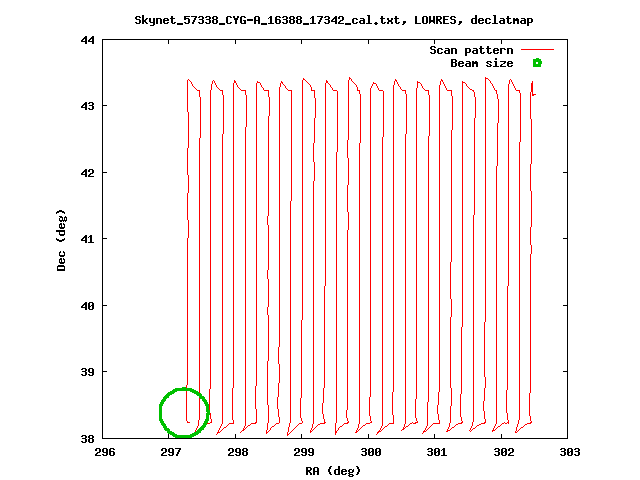Click x-axis tick label 298
This screenshot has height=480, width=640.
(238, 452)
